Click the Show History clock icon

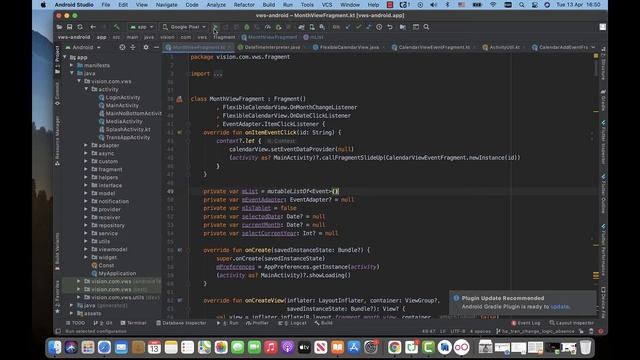click(379, 27)
